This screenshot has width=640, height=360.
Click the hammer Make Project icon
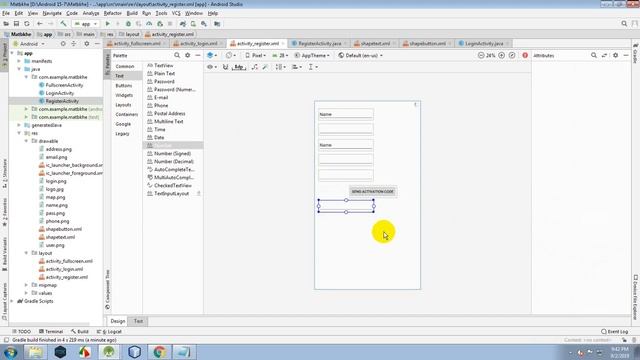(x=63, y=24)
